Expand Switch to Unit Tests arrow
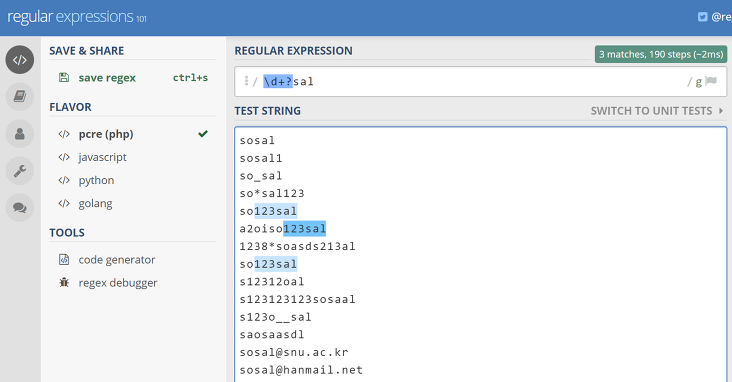Screen dimensions: 732x382 pos(721,111)
